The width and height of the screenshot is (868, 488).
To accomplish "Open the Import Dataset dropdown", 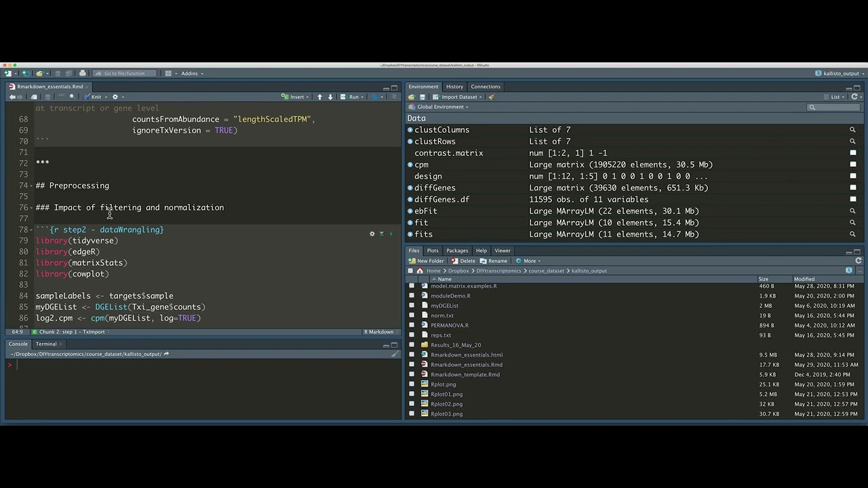I will click(x=458, y=97).
